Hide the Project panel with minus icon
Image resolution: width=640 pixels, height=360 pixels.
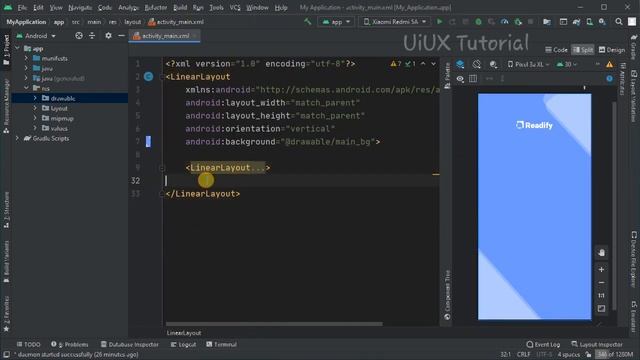(x=121, y=36)
